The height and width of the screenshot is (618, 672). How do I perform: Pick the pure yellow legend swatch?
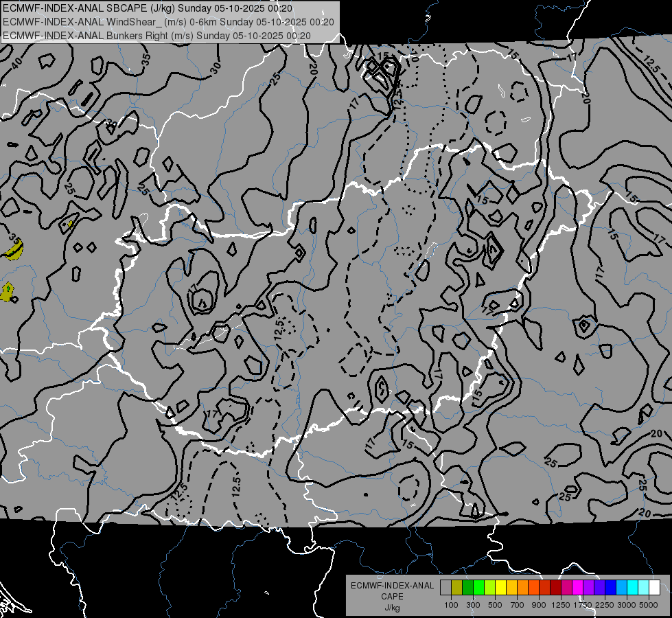tap(500, 588)
